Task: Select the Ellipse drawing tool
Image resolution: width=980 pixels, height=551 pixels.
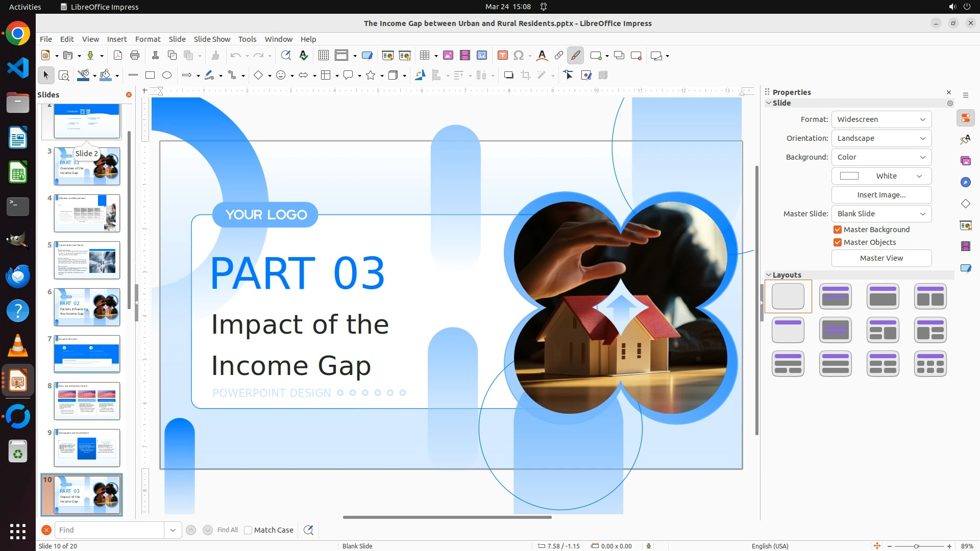Action: tap(167, 76)
